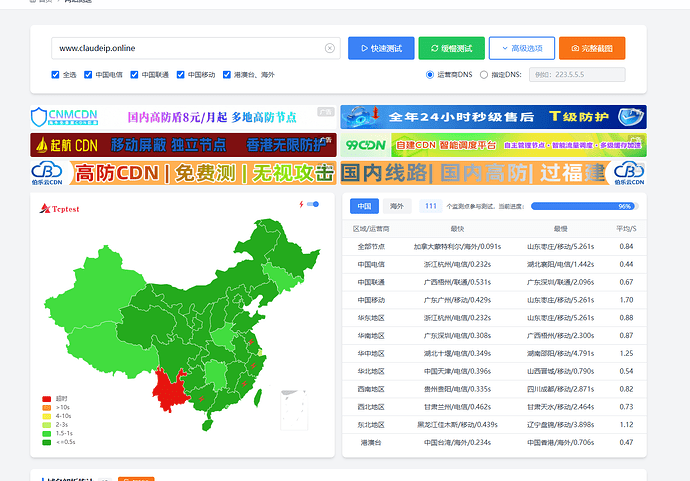Click the South China Sea inset map

(x=294, y=410)
